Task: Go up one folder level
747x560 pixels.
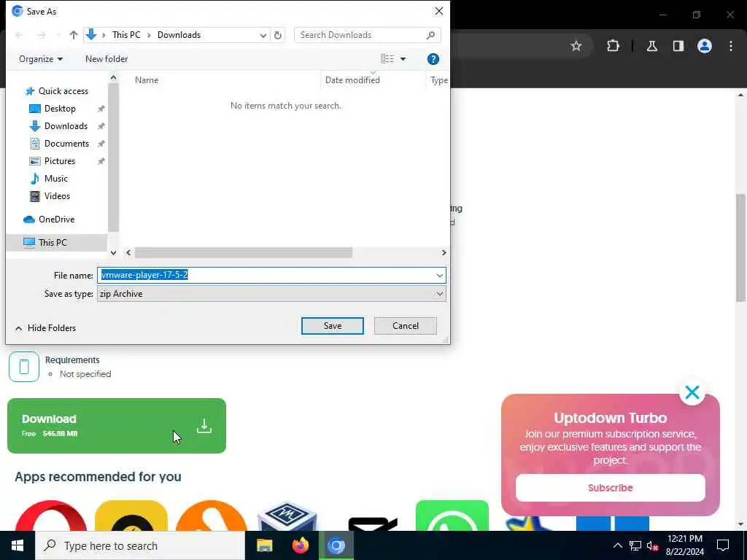Action: pyautogui.click(x=74, y=35)
